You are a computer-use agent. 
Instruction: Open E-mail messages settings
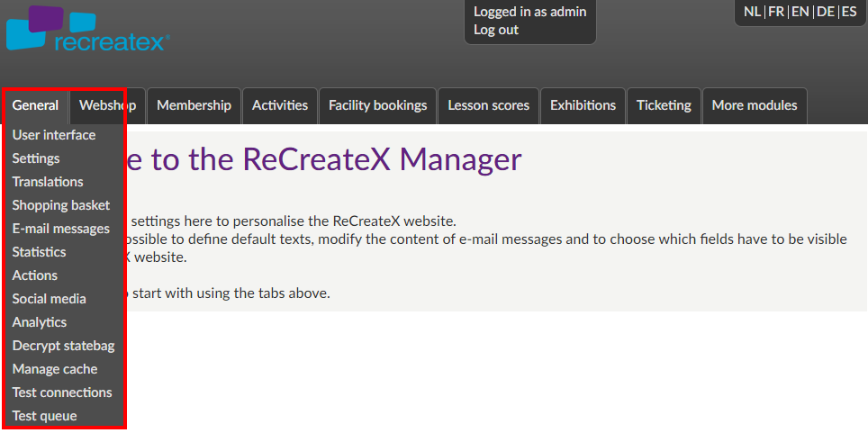(61, 229)
